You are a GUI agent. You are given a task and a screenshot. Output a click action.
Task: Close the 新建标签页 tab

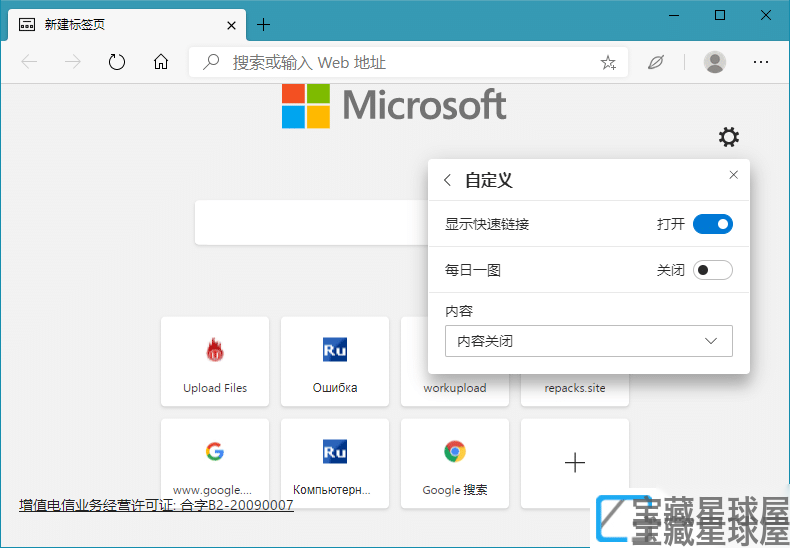click(x=231, y=25)
